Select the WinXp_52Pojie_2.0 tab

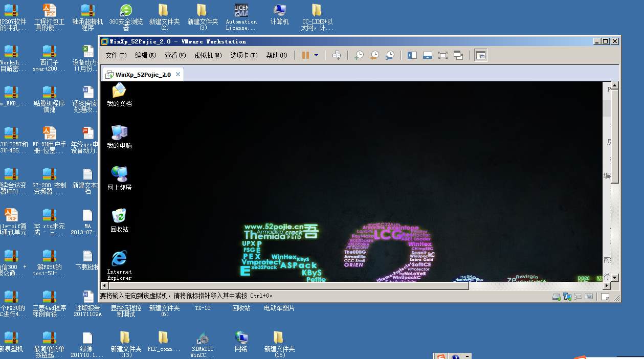[x=143, y=75]
